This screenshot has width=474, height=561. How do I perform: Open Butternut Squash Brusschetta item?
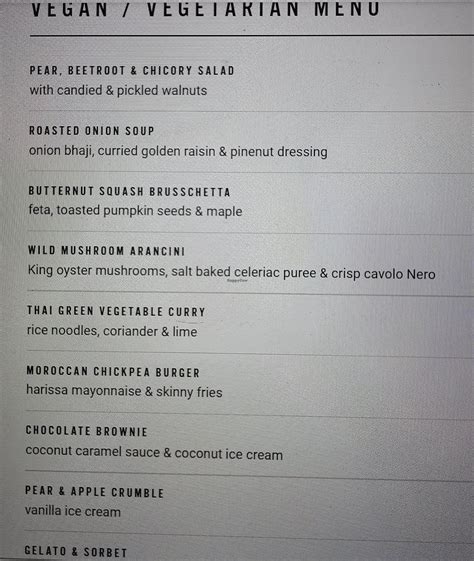coord(130,191)
